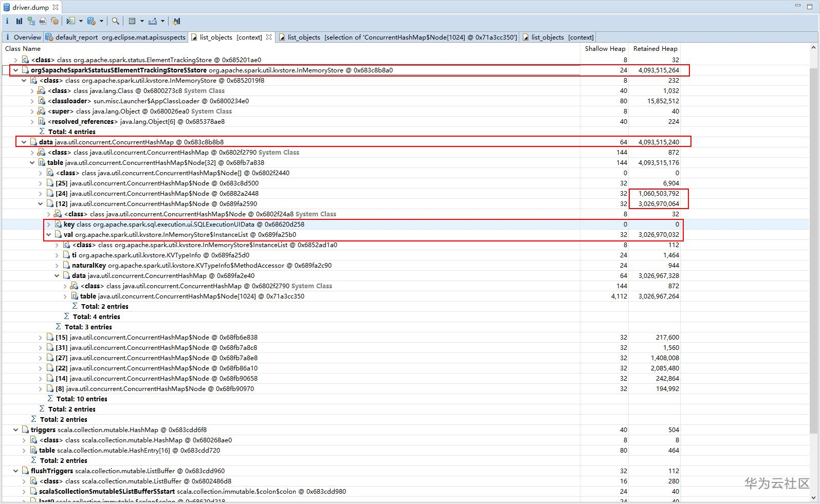The height and width of the screenshot is (504, 820).
Task: Click the magnifier to find object by address
Action: point(116,21)
